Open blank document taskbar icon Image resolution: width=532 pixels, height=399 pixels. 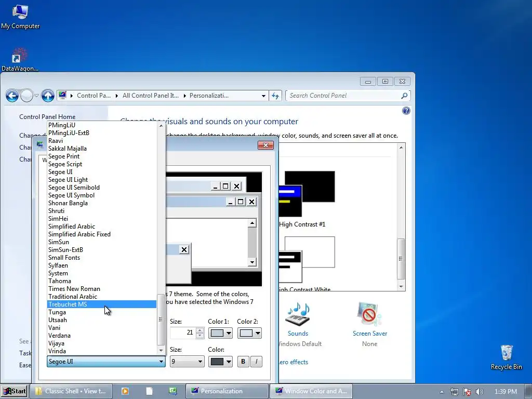[x=149, y=391]
